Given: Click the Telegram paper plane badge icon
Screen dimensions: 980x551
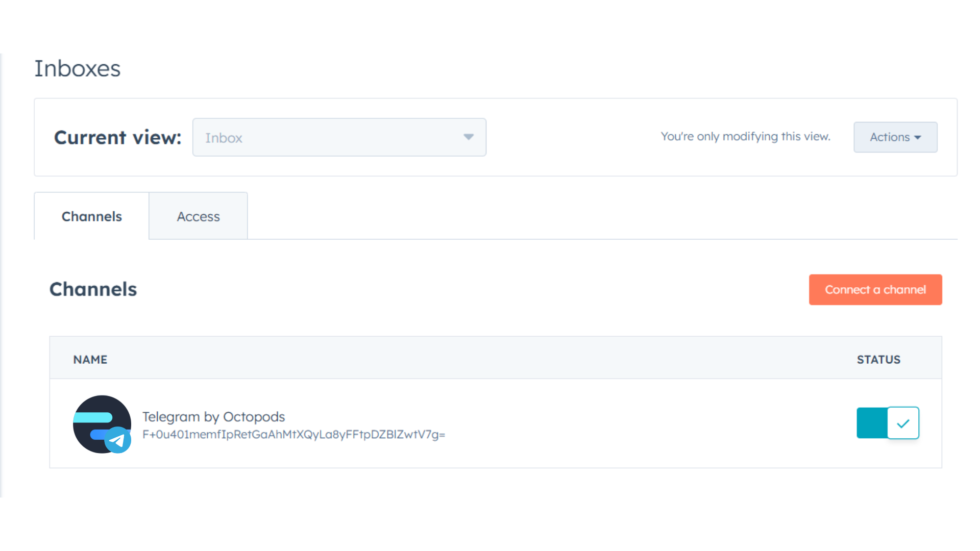Looking at the screenshot, I should [118, 440].
